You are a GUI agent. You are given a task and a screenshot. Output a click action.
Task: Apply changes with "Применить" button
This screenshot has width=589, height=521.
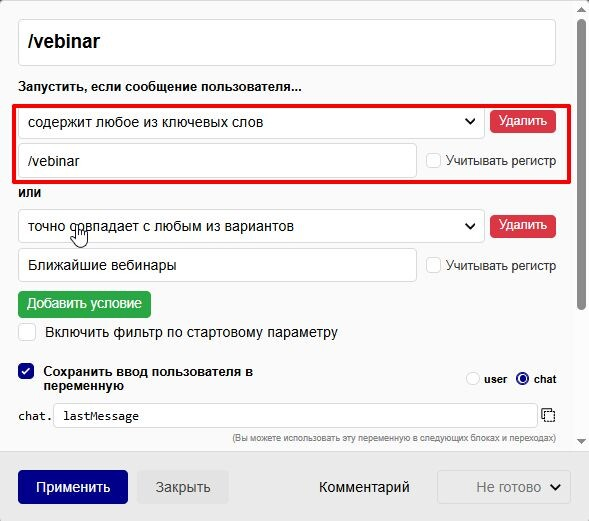click(x=73, y=487)
